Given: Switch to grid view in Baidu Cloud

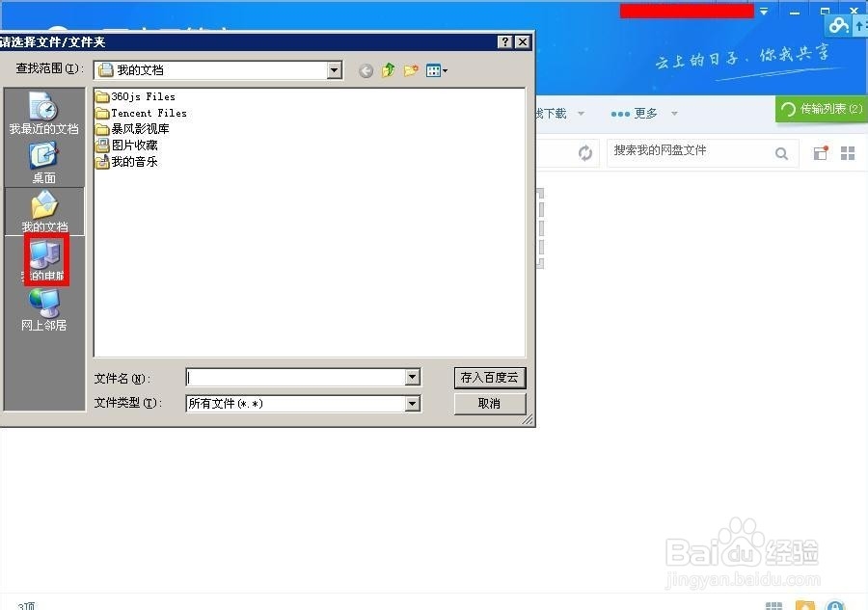Looking at the screenshot, I should click(x=848, y=153).
